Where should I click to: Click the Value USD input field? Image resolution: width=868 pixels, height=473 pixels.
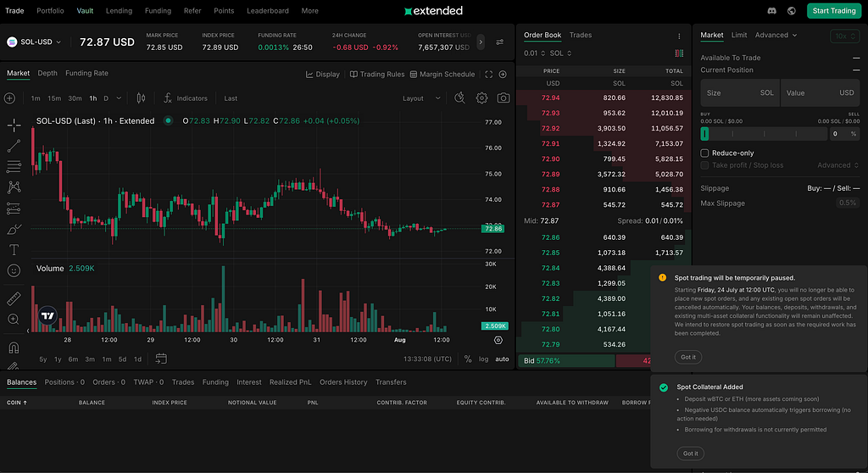820,93
